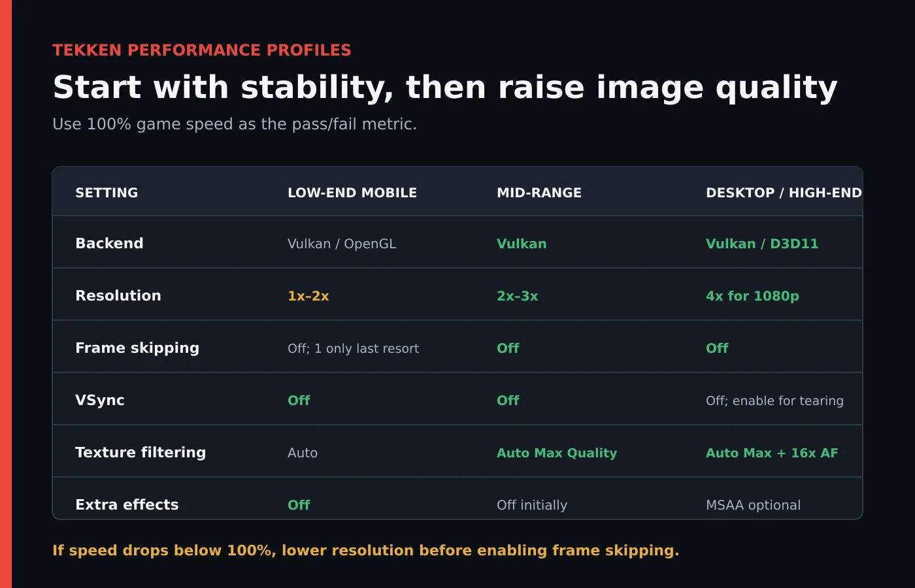Click the Frame skipping row label
The height and width of the screenshot is (588, 915).
[x=137, y=348]
